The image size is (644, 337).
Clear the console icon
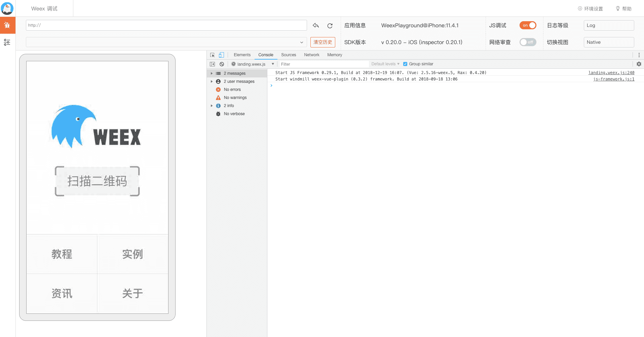point(222,64)
